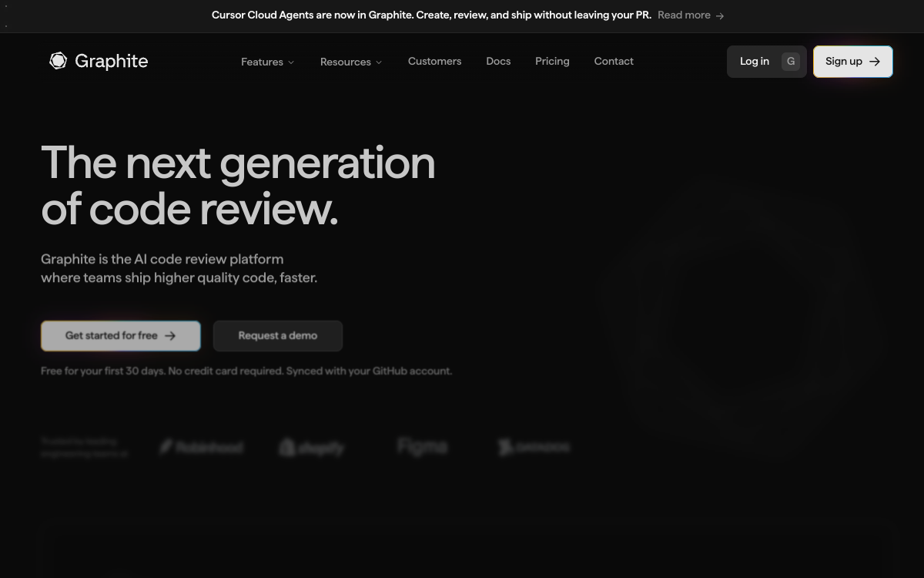Image resolution: width=924 pixels, height=578 pixels.
Task: Open the Customers page
Action: [434, 61]
